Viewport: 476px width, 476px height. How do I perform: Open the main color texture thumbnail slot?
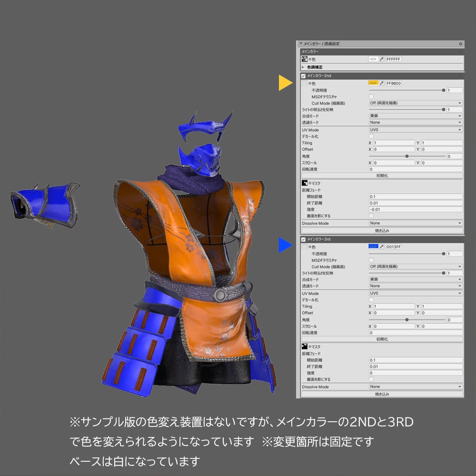pos(304,59)
